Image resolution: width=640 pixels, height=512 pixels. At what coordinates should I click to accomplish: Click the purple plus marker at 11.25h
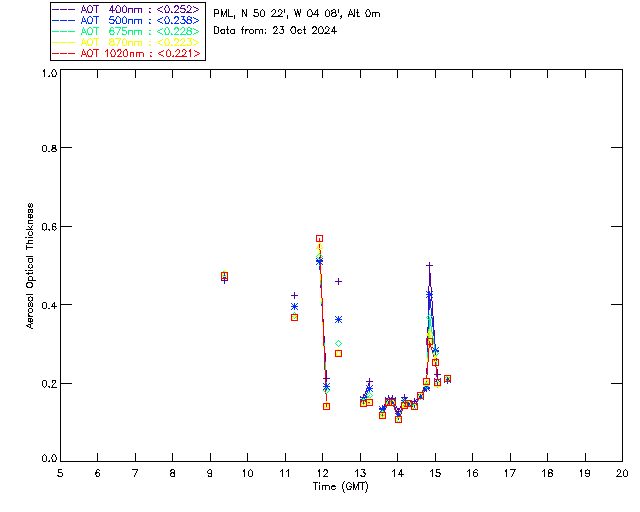(294, 296)
